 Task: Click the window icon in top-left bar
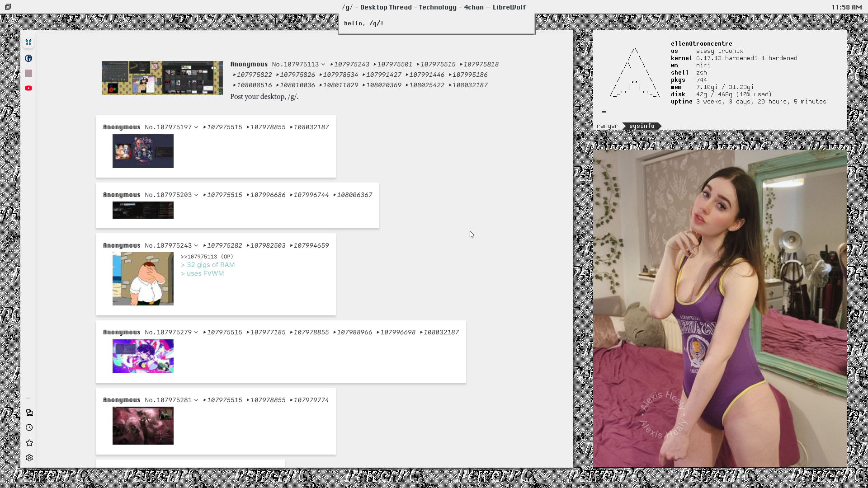point(8,7)
